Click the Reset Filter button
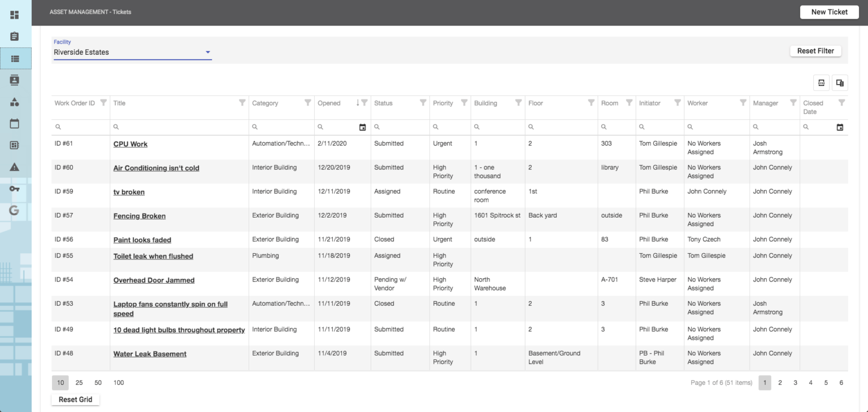The width and height of the screenshot is (868, 412). coord(815,50)
